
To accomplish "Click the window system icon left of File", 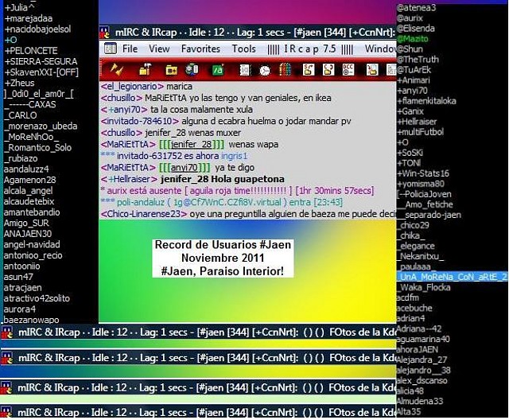I will (111, 49).
